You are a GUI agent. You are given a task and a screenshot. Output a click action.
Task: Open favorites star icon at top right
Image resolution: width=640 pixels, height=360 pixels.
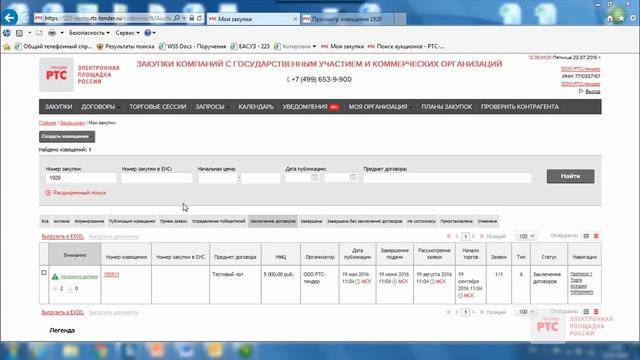point(621,18)
